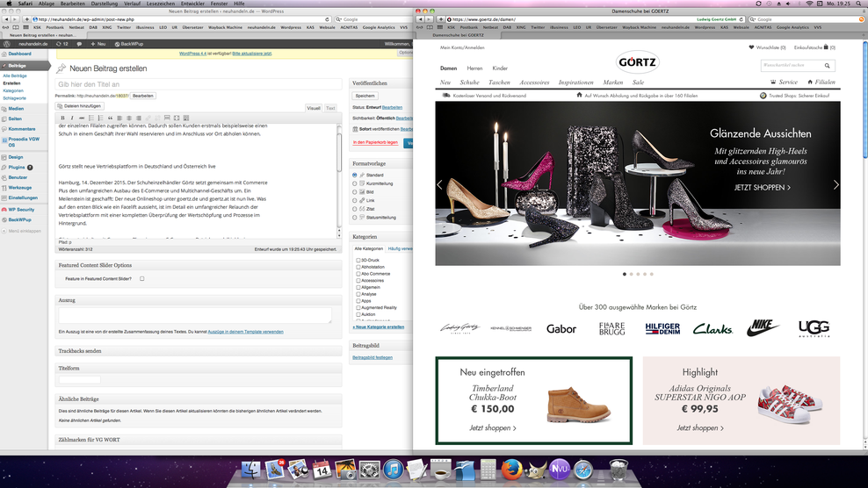Image resolution: width=868 pixels, height=488 pixels.
Task: Open Calculator from the Dock
Action: (x=488, y=470)
